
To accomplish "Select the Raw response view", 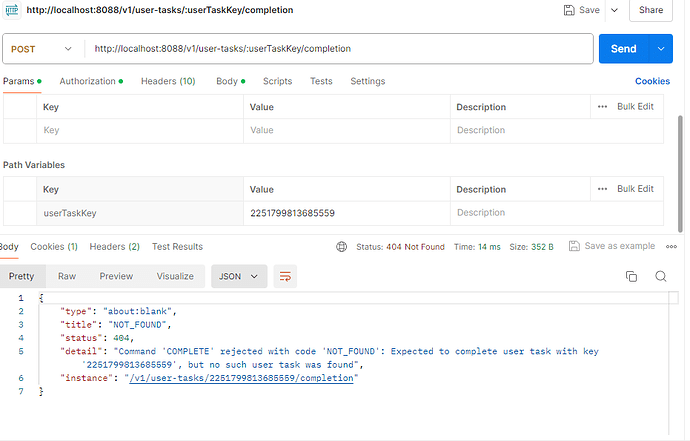I will [67, 276].
